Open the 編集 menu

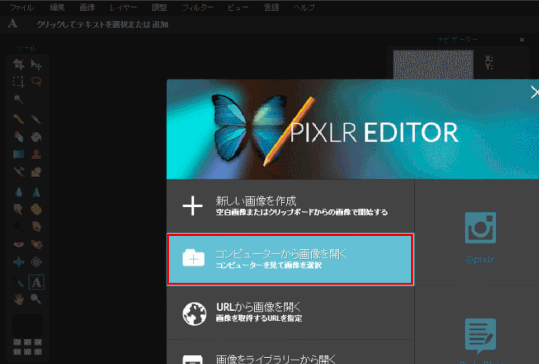(57, 8)
